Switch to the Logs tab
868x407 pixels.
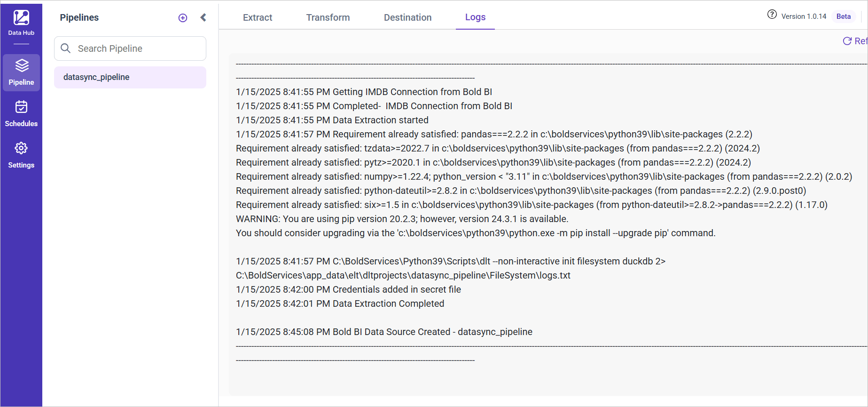475,17
